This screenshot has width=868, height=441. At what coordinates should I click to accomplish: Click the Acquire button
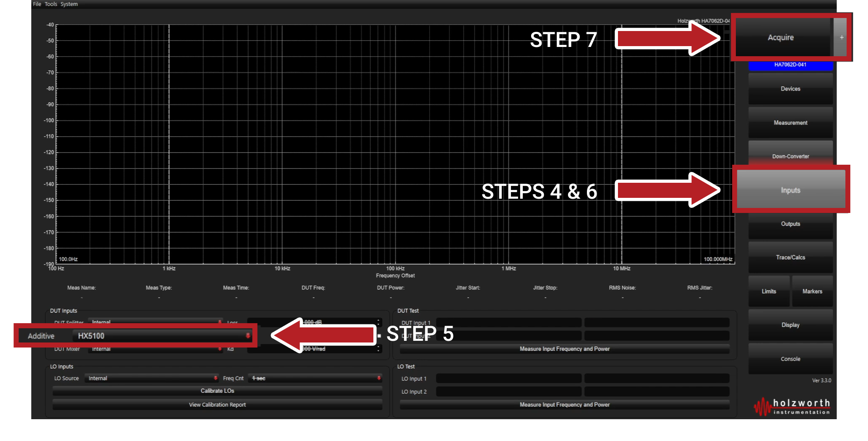click(x=781, y=38)
